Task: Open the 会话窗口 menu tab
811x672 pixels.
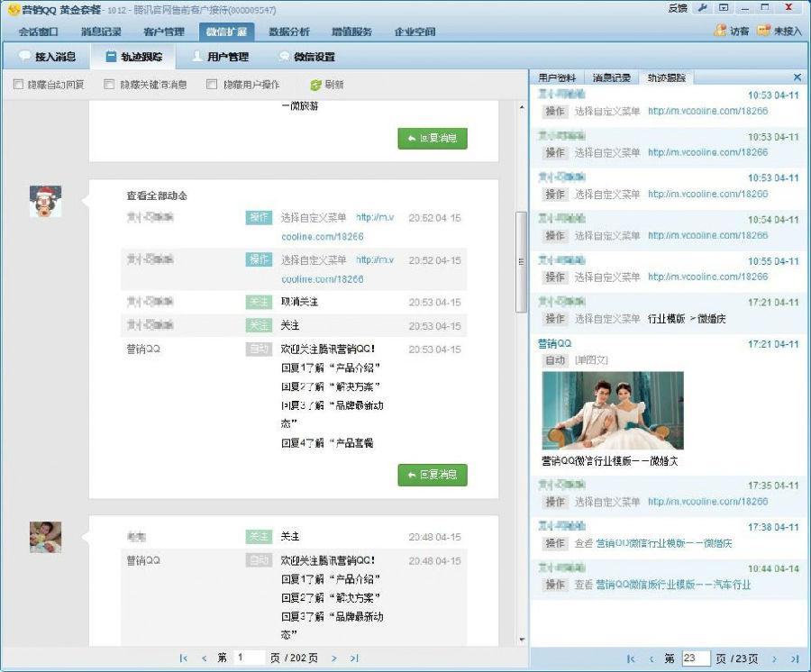Action: pos(38,32)
